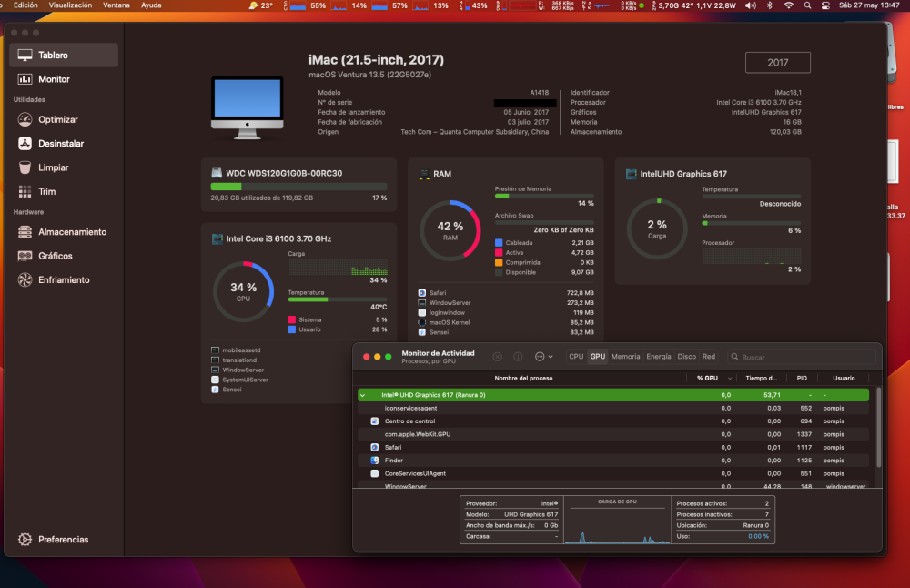Image resolution: width=910 pixels, height=588 pixels.
Task: Click the Wi-Fi menu bar icon
Action: [x=788, y=5]
